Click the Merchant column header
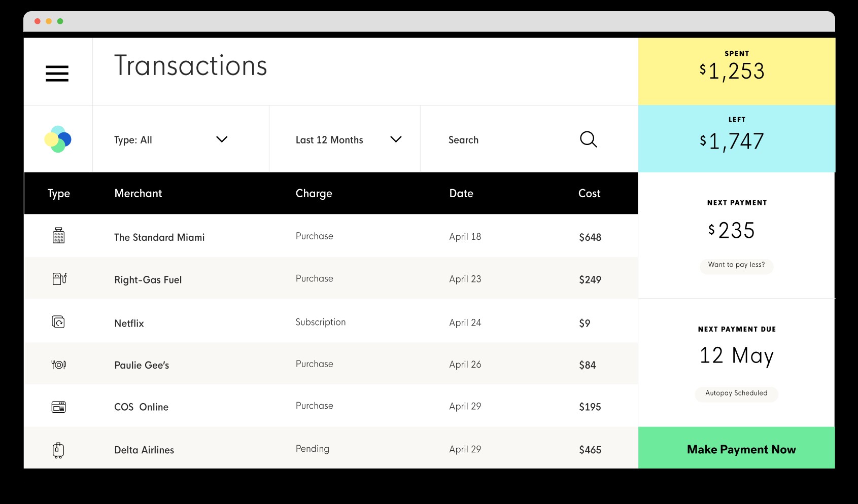 138,193
